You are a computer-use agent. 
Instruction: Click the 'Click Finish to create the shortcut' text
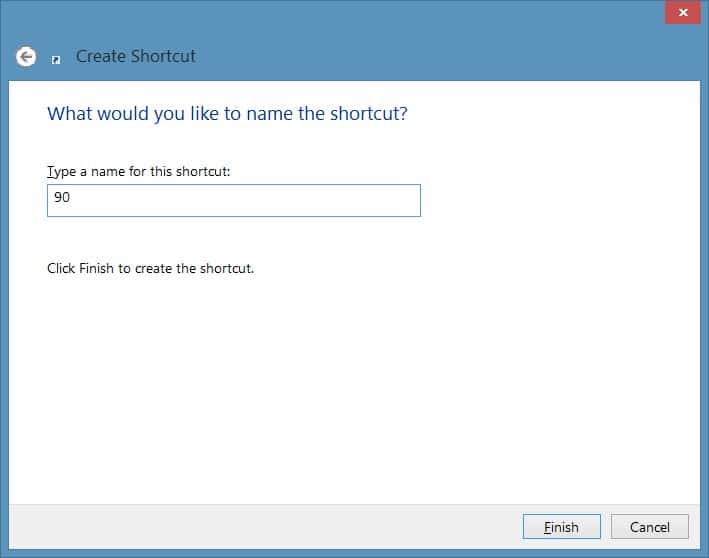[x=151, y=269]
